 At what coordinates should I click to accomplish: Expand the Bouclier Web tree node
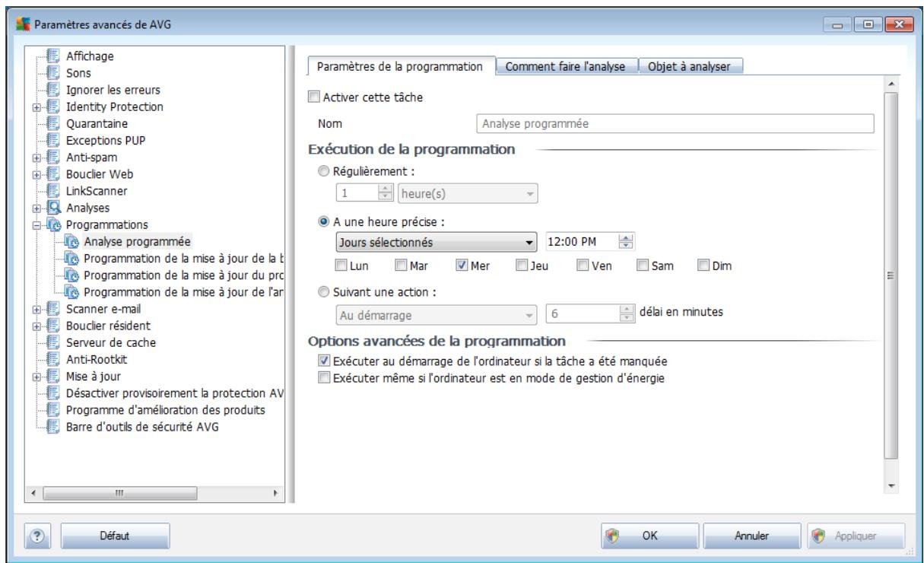(36, 175)
